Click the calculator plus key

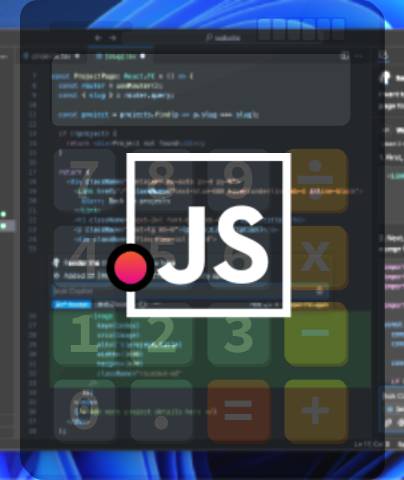click(x=316, y=411)
